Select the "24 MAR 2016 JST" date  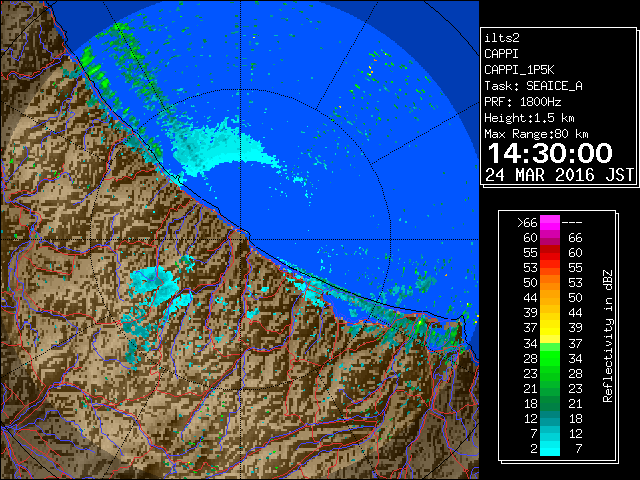pos(559,175)
